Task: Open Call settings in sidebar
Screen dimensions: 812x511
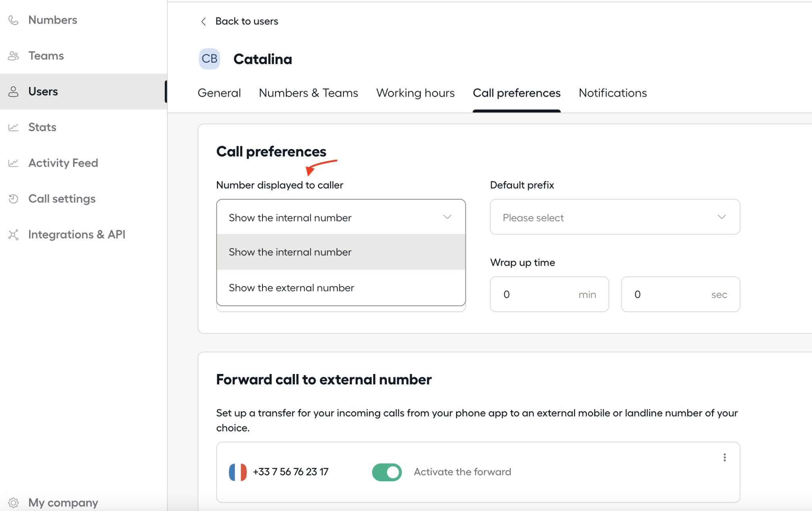Action: pos(83,198)
